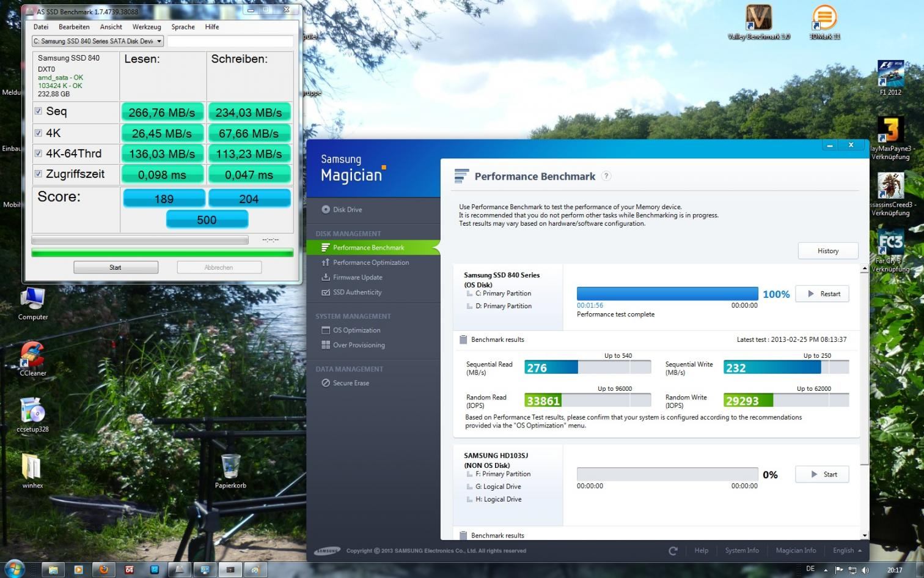Select the Papierkorb recycle bin icon
This screenshot has height=578, width=924.
coord(230,471)
